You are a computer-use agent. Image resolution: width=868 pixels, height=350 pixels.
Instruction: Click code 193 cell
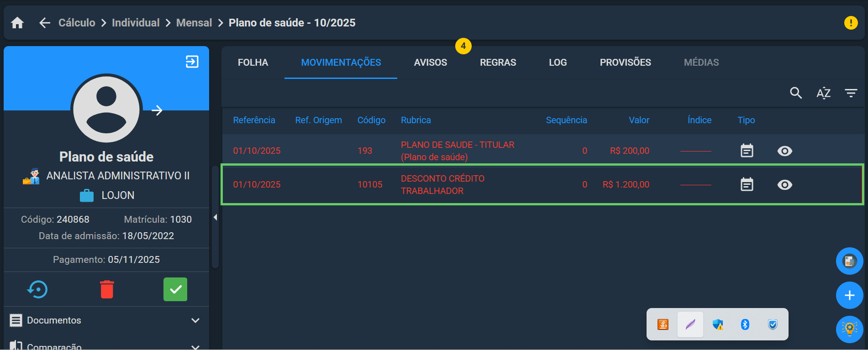pos(365,151)
